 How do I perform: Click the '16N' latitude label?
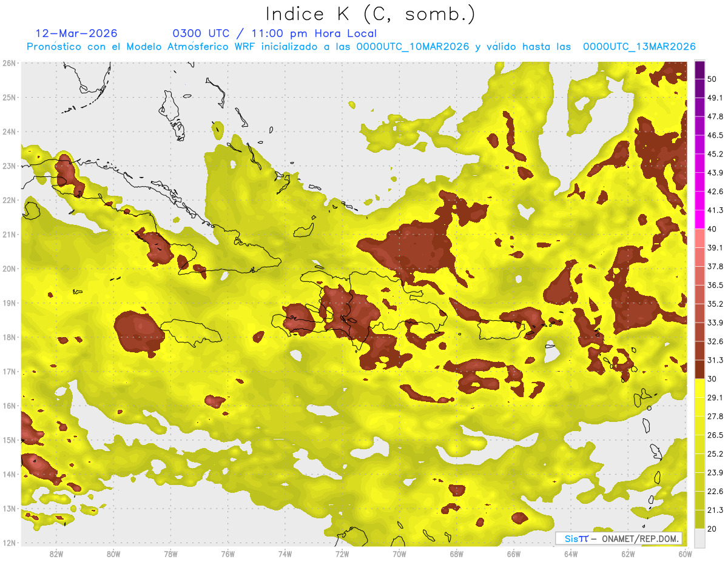click(9, 406)
